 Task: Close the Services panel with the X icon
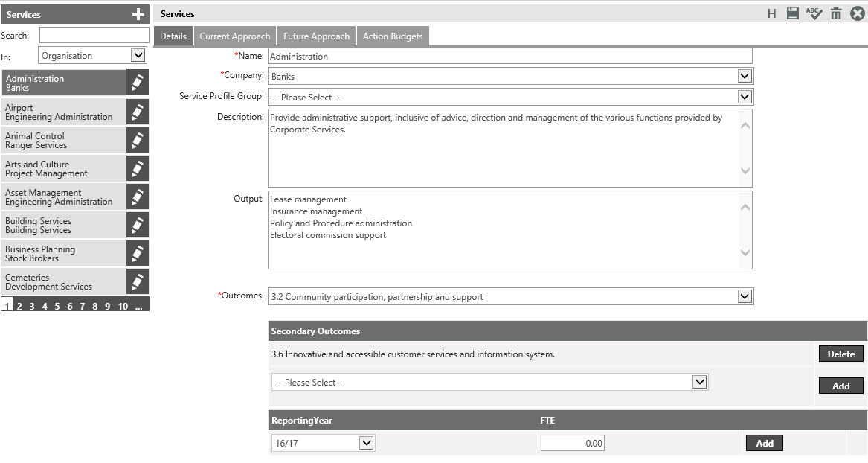(857, 14)
